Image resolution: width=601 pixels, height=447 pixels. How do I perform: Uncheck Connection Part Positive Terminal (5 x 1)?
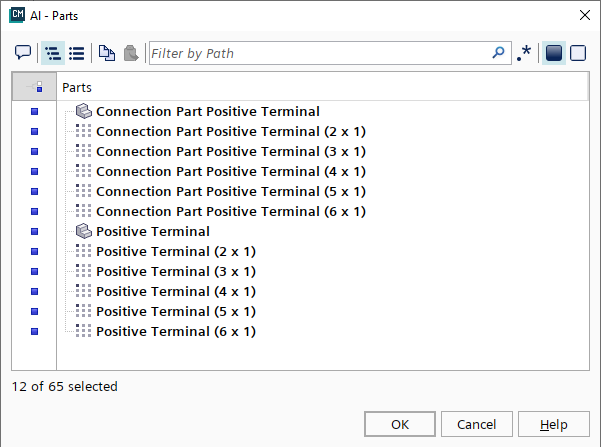34,192
